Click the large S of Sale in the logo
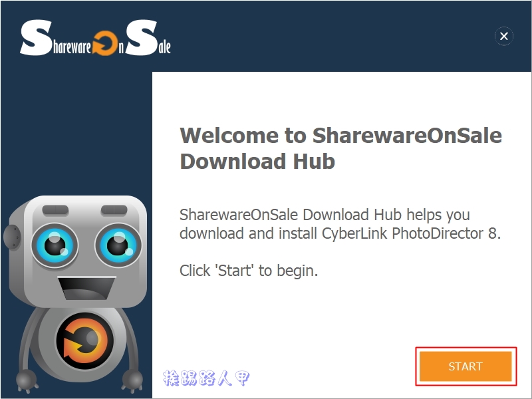 pyautogui.click(x=142, y=38)
